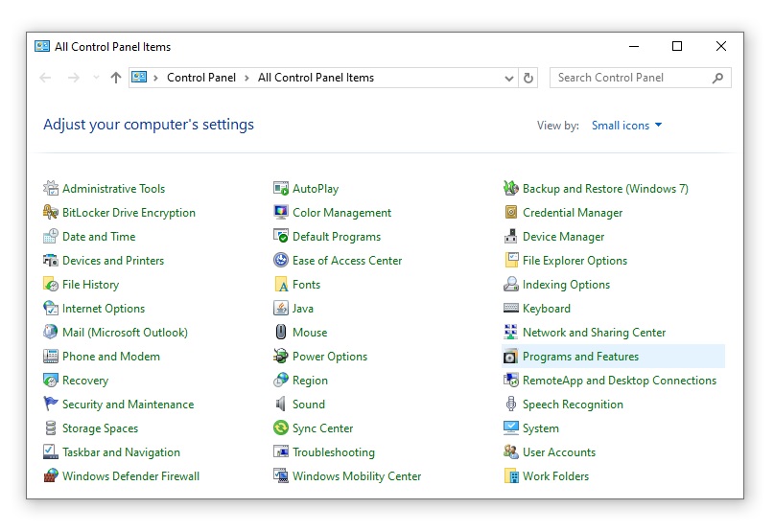Open Taskbar and Navigation
The image size is (774, 532).
point(121,452)
